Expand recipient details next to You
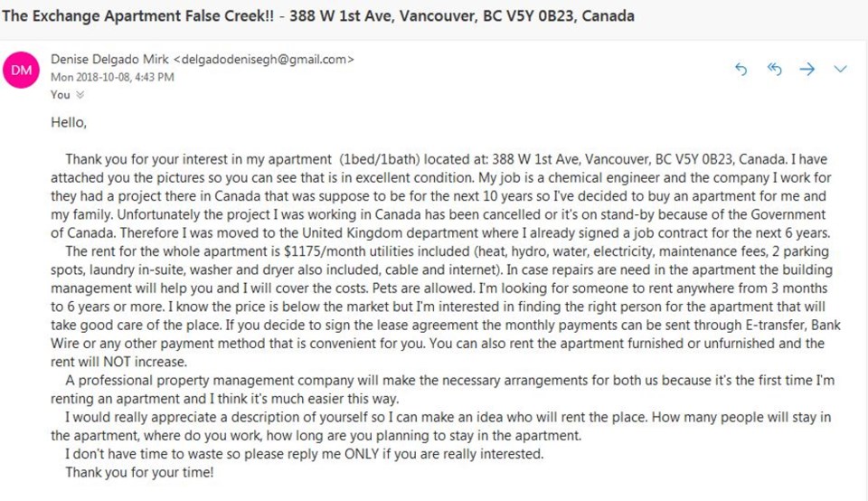 (x=80, y=95)
